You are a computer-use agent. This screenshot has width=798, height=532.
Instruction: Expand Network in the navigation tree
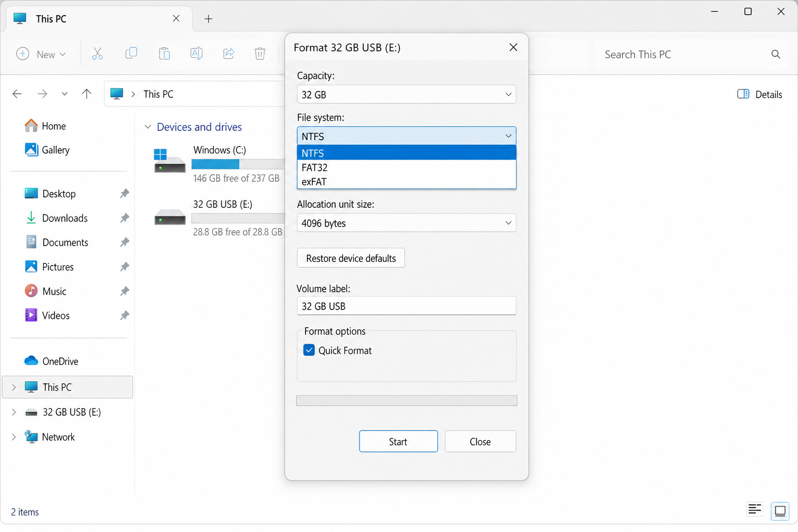click(14, 437)
